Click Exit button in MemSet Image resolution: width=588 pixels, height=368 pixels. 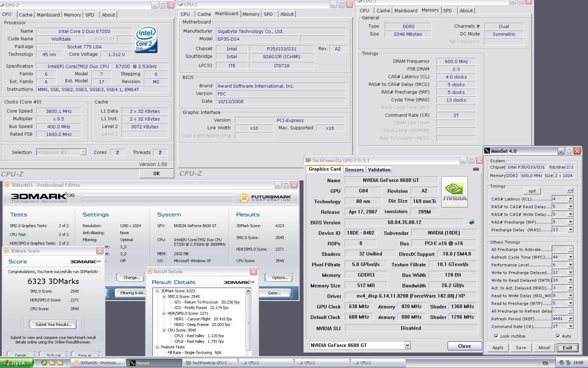coord(567,348)
